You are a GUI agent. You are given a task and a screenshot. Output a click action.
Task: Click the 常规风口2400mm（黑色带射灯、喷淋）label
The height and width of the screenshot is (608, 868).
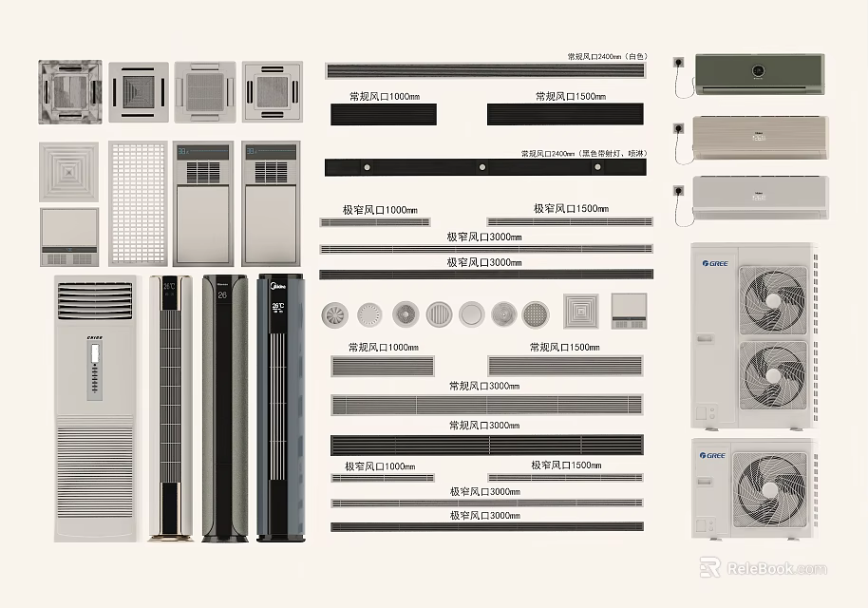tap(585, 153)
